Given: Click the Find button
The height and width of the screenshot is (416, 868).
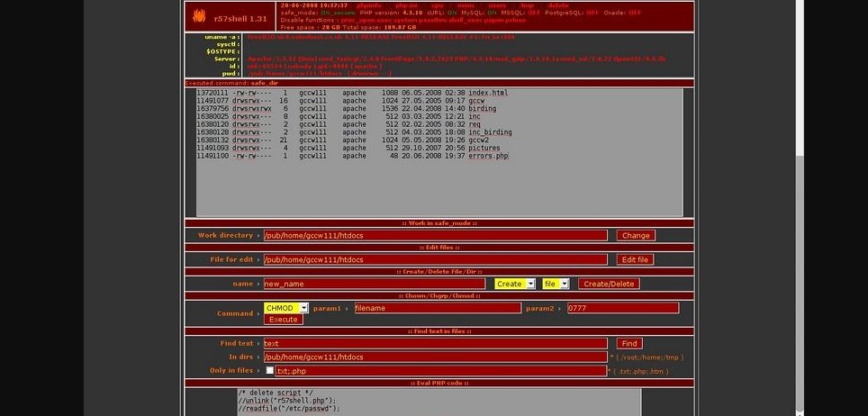Looking at the screenshot, I should click(x=629, y=343).
